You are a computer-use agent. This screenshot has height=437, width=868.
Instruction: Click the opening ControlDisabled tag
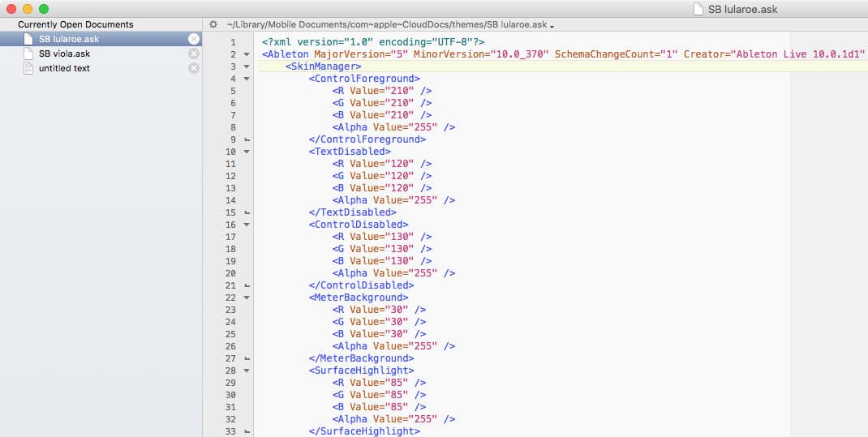[x=359, y=225]
